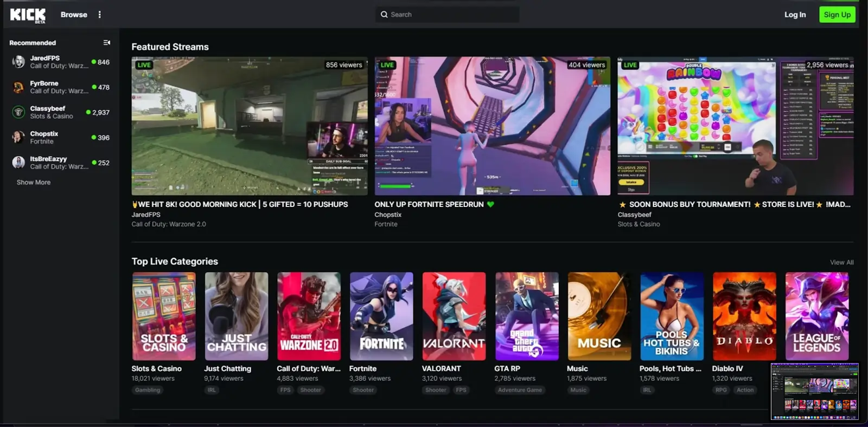The image size is (868, 427).
Task: Open ItsBreEazyy avatar in the sidebar
Action: [x=18, y=163]
